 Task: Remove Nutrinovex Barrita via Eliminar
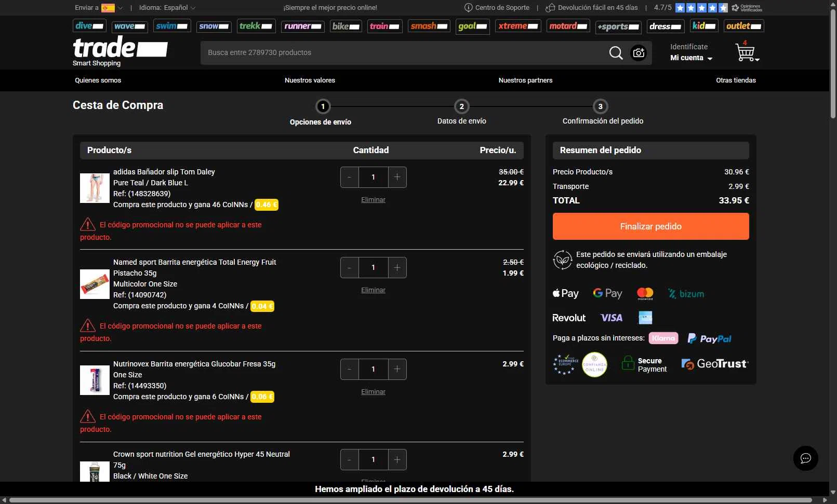pyautogui.click(x=373, y=392)
